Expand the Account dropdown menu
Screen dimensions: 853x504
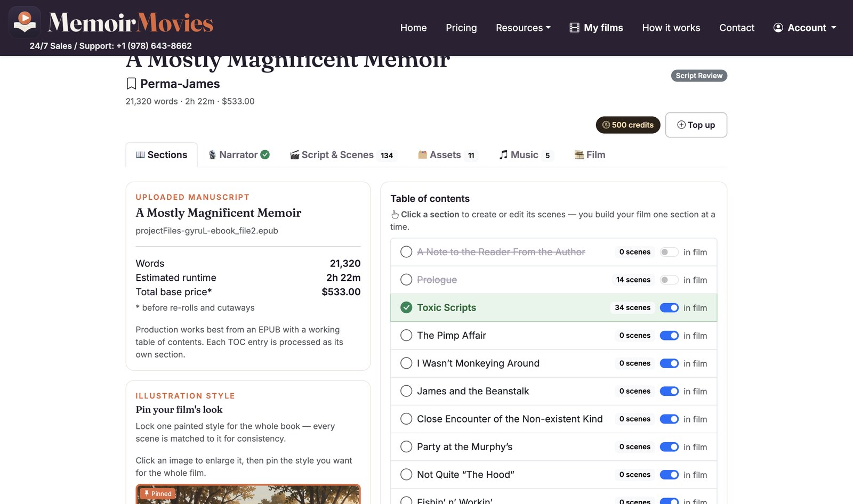coord(805,28)
